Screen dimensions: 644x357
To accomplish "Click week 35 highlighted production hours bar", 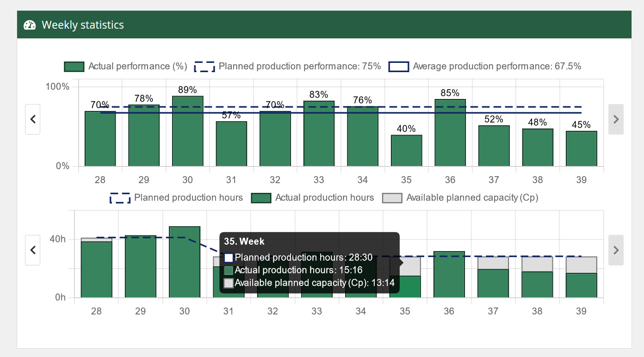I will pyautogui.click(x=405, y=287).
